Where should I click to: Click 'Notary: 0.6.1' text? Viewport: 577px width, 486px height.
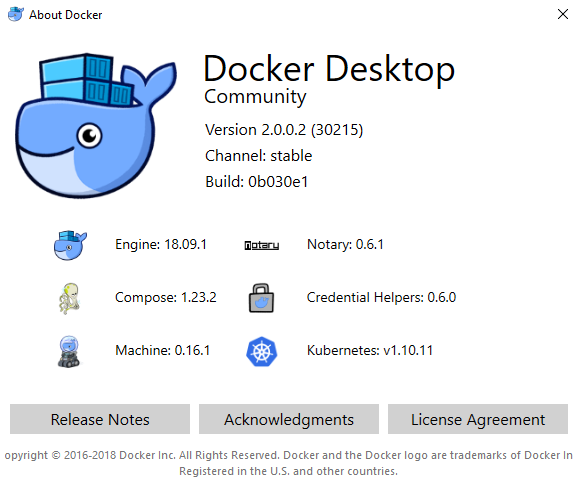(x=345, y=244)
